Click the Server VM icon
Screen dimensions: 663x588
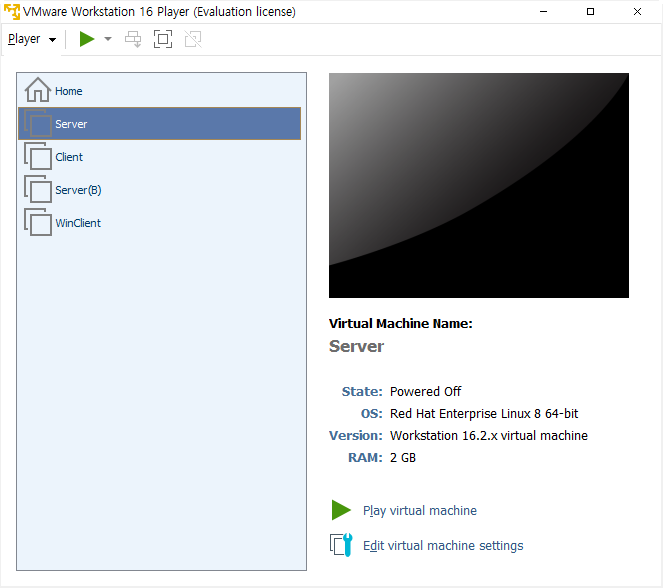pyautogui.click(x=38, y=123)
